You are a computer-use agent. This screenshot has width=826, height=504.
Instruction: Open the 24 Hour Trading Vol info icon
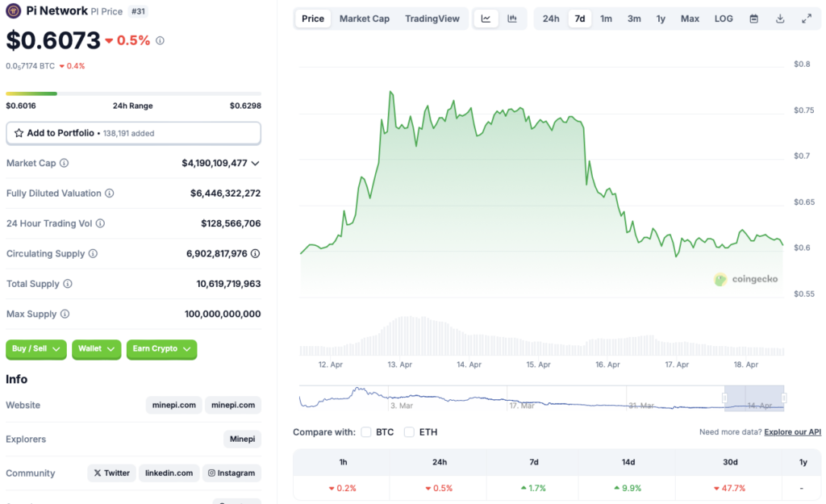(x=100, y=223)
